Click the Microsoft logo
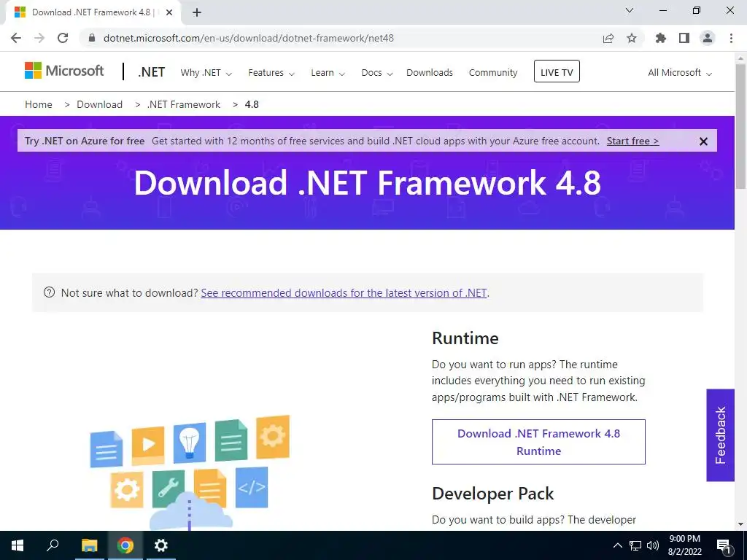747x560 pixels. [64, 71]
